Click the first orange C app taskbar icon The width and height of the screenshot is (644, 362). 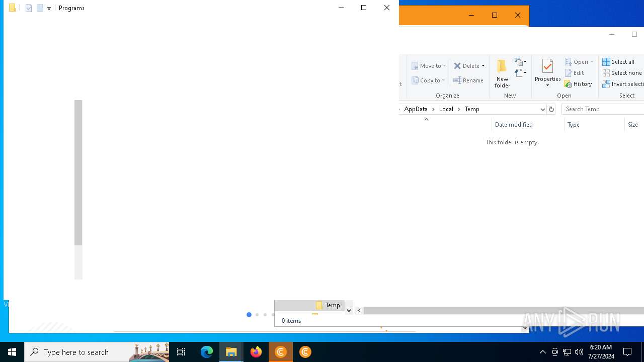pyautogui.click(x=281, y=352)
